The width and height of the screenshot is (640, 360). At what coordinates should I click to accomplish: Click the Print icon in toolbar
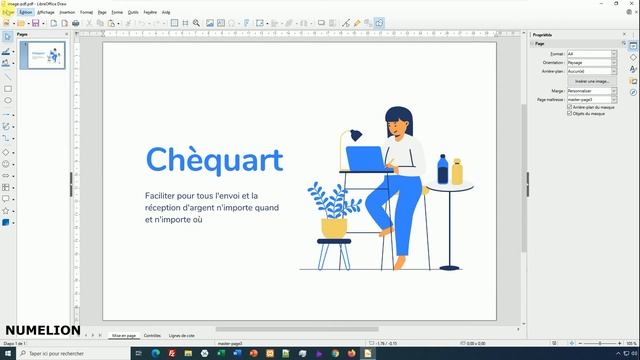[76, 23]
